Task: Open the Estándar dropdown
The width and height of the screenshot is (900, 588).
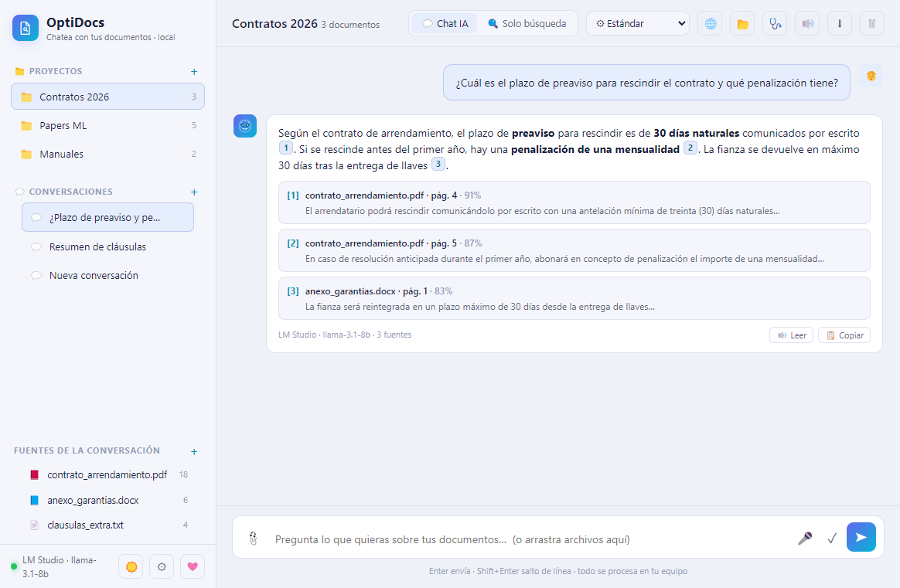Action: [638, 23]
